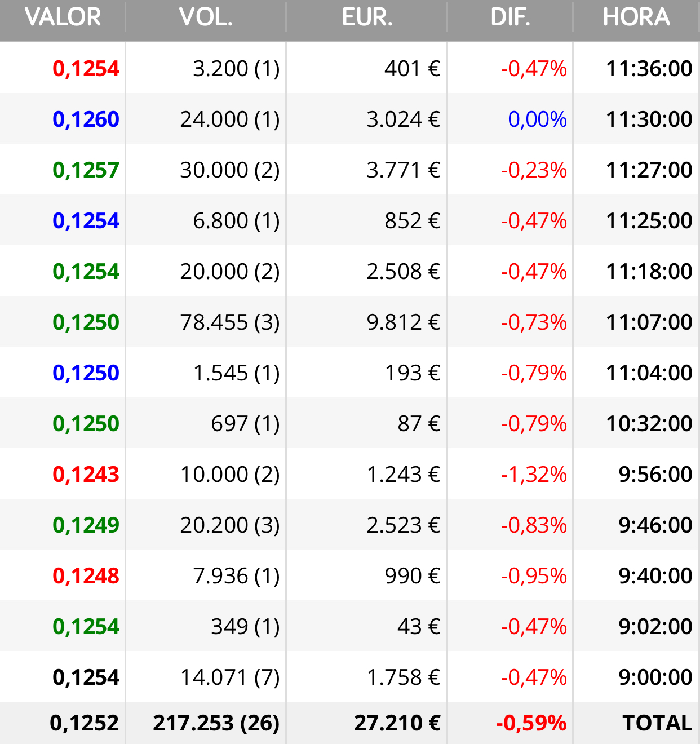700x744 pixels.
Task: Click the blue 0,00% difference value
Action: click(537, 119)
